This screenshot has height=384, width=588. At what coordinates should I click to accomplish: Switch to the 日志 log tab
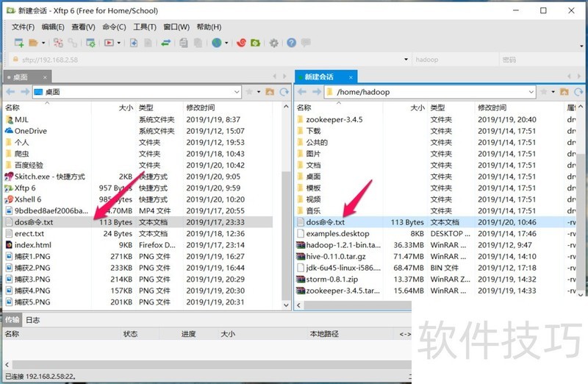coord(32,320)
